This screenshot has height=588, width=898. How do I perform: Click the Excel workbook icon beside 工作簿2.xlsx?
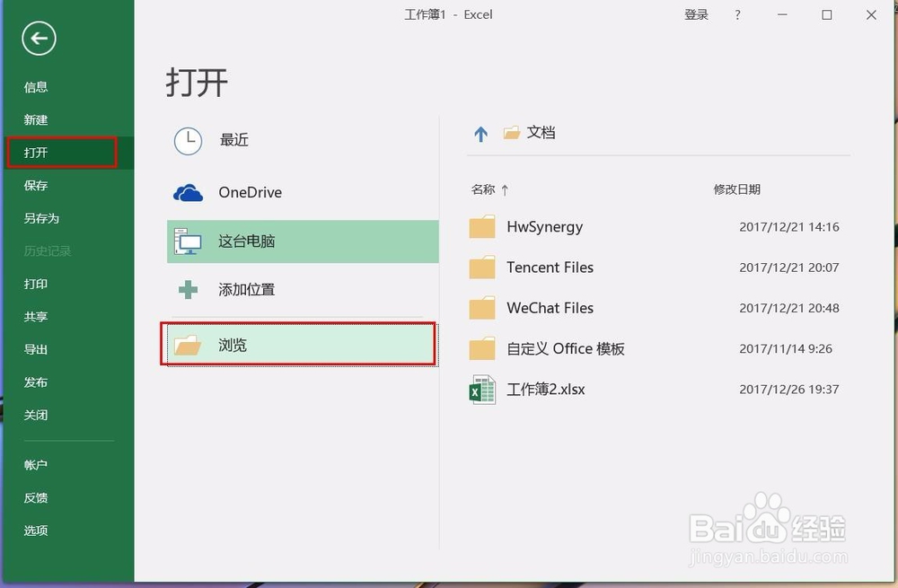pyautogui.click(x=480, y=389)
